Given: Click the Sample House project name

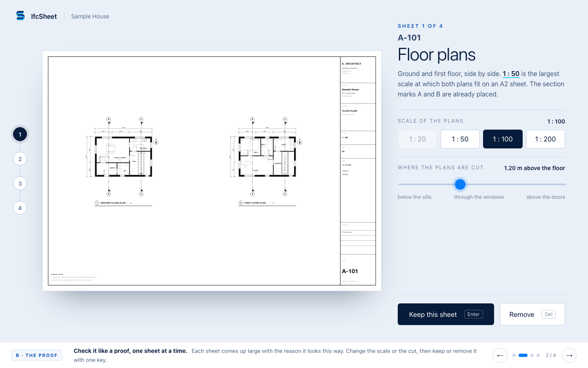Looking at the screenshot, I should (x=90, y=16).
